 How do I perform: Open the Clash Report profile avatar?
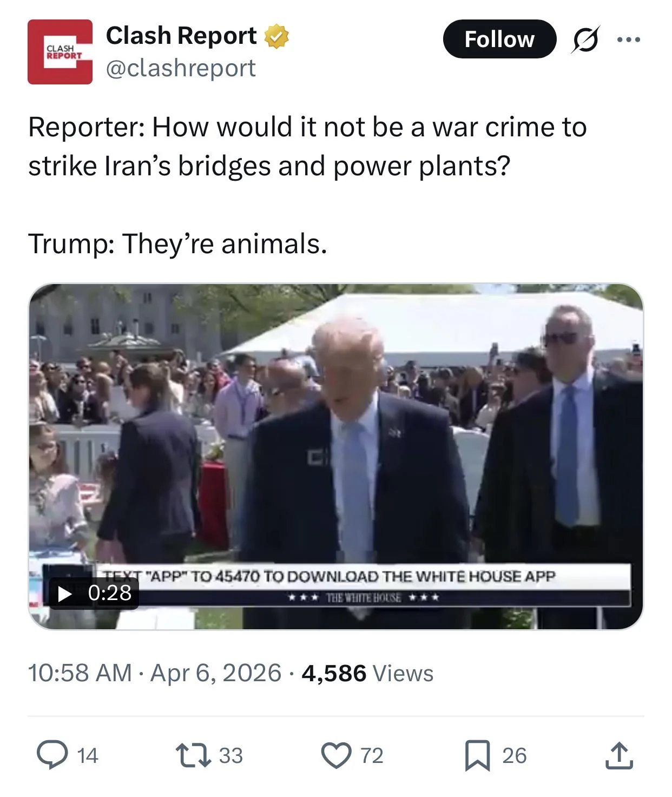click(60, 52)
